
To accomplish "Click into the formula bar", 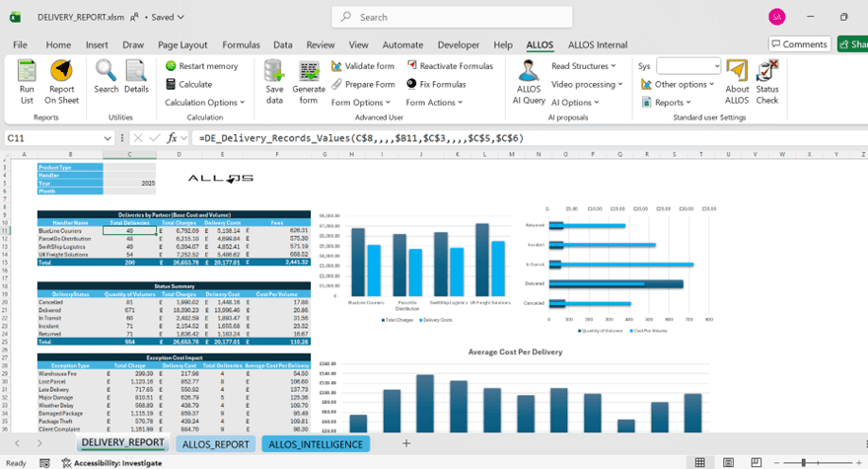I will tap(532, 138).
